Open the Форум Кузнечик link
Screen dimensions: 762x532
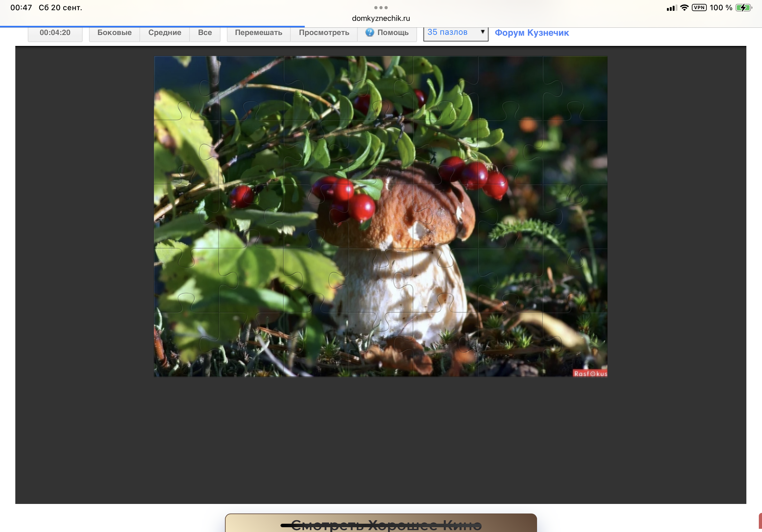pyautogui.click(x=532, y=33)
